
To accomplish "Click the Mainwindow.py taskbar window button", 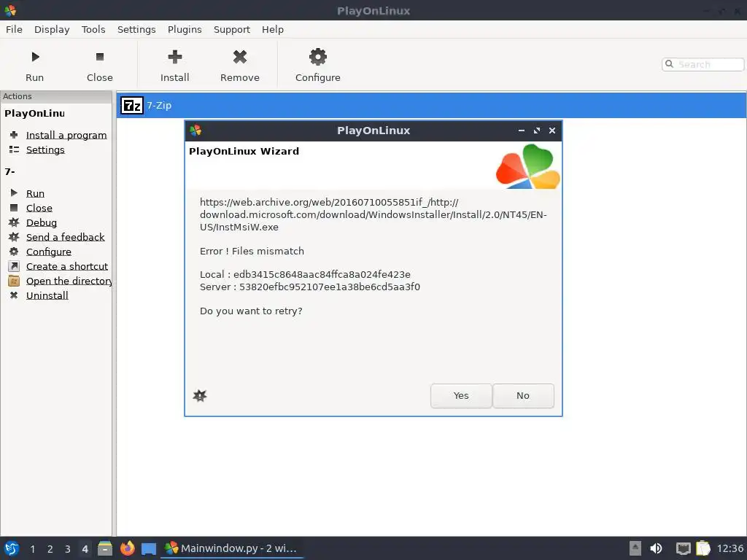I will (x=231, y=548).
